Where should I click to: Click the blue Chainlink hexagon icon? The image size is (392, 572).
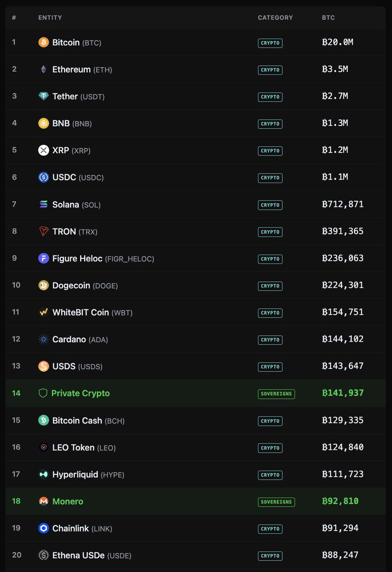pyautogui.click(x=43, y=528)
